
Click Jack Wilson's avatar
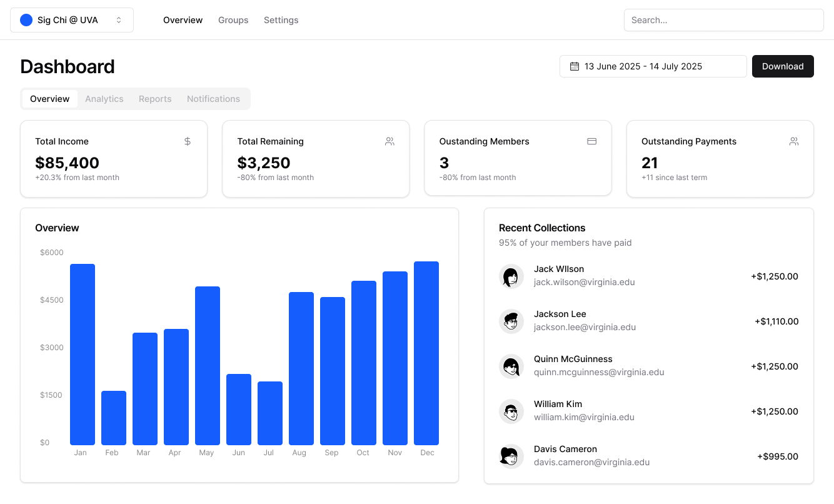tap(511, 276)
